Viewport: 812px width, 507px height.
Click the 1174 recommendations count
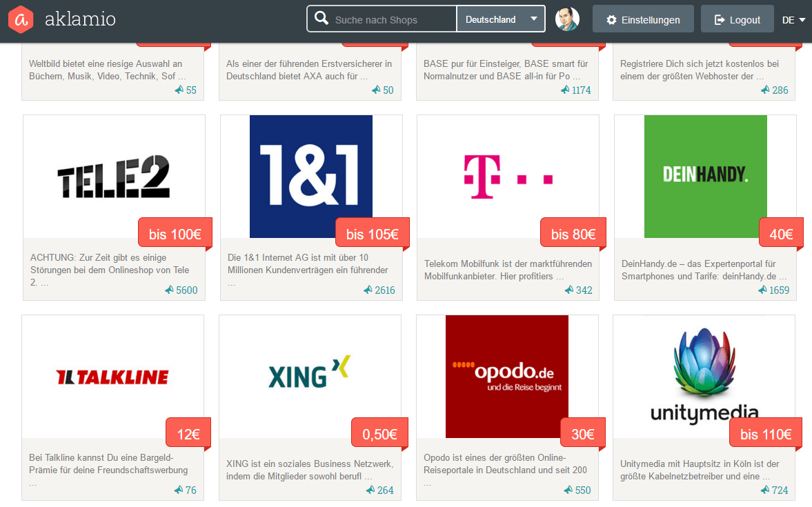pyautogui.click(x=582, y=90)
